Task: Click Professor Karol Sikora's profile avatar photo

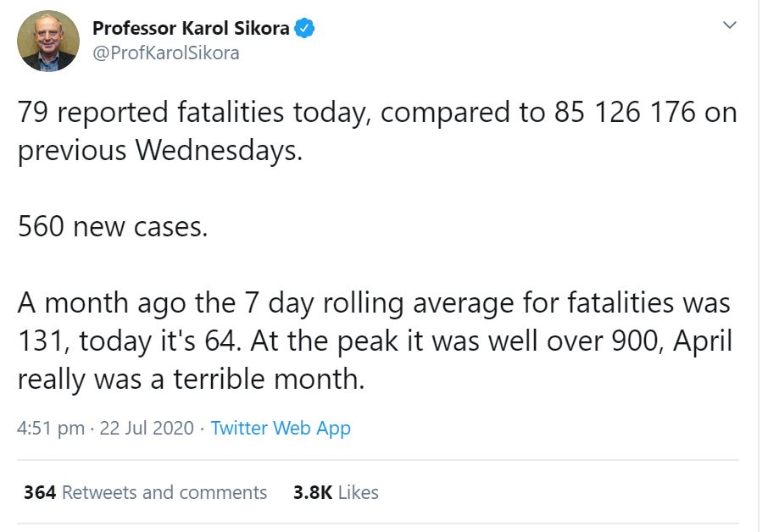Action: (x=48, y=41)
